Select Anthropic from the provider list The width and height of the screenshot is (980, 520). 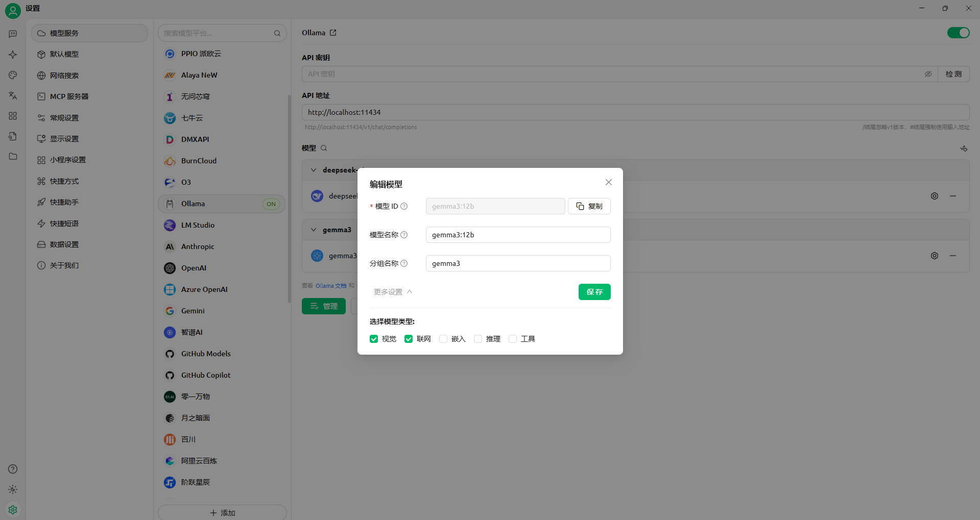tap(198, 246)
